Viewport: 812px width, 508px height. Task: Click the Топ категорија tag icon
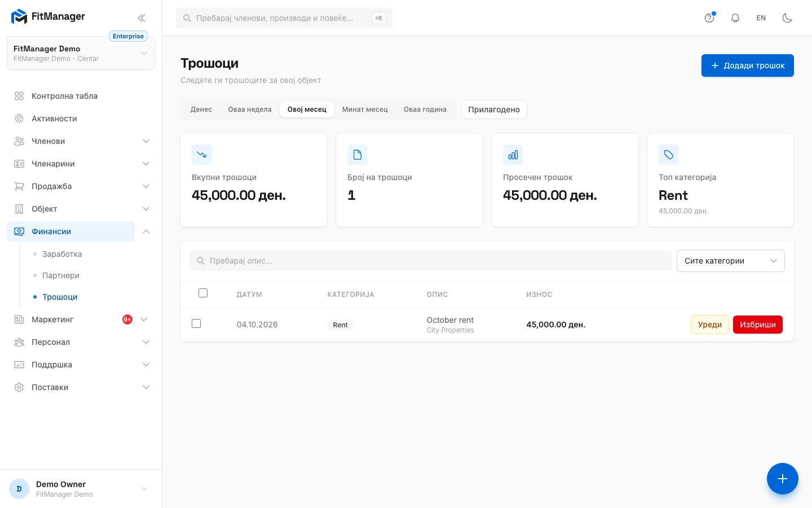[x=669, y=155]
